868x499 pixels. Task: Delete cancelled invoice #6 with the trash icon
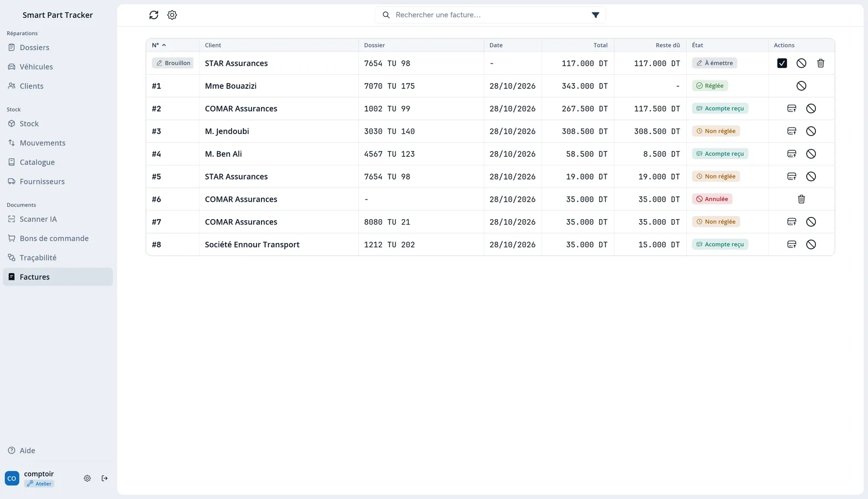[801, 199]
